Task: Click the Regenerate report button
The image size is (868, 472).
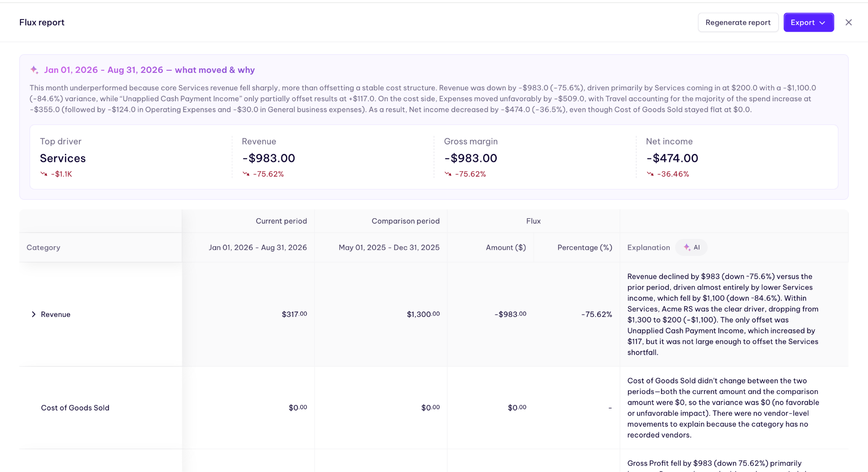Action: pos(738,22)
